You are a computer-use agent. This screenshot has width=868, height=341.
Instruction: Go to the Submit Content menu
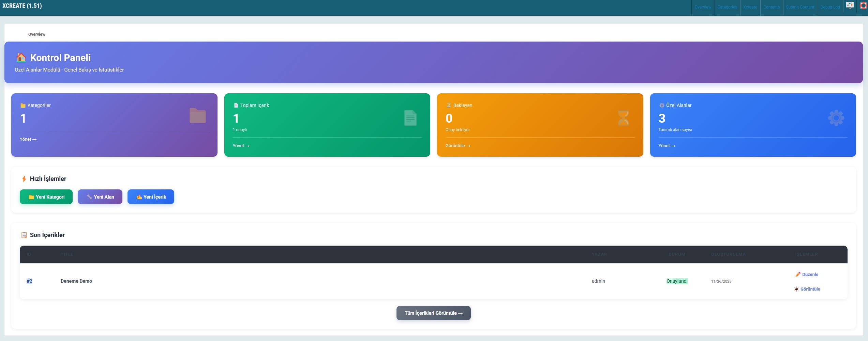pos(800,7)
